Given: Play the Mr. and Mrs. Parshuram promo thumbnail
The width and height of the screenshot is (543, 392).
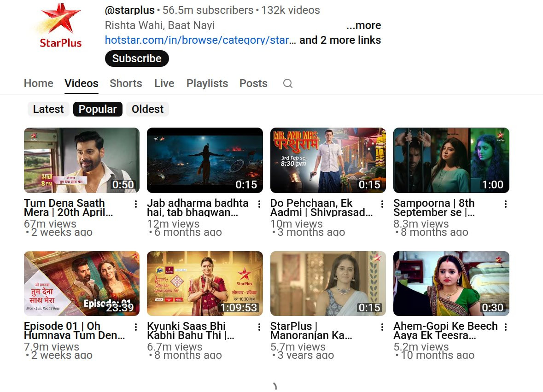Looking at the screenshot, I should (328, 160).
